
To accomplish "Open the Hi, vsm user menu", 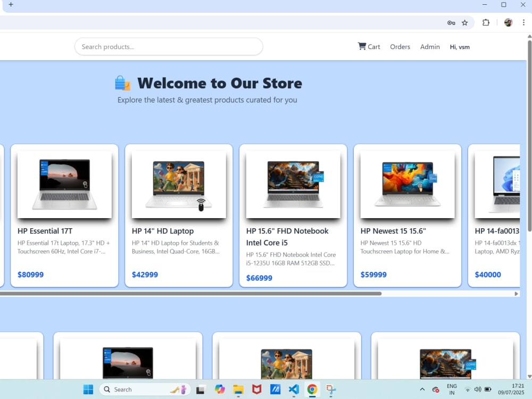I will tap(460, 47).
